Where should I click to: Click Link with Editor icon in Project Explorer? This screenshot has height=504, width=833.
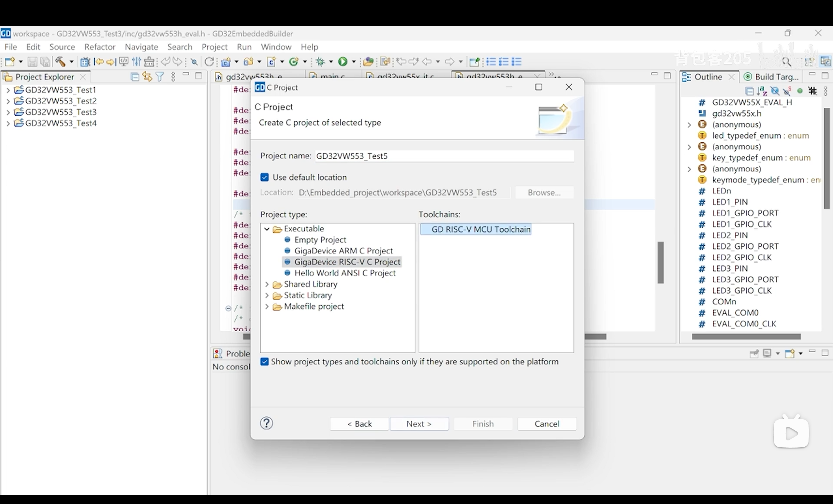(x=147, y=77)
